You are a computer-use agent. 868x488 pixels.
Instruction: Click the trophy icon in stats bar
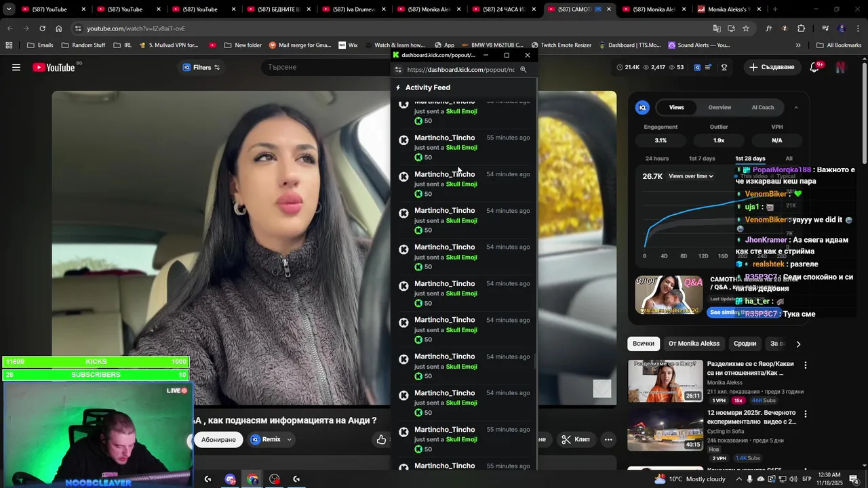tap(724, 67)
